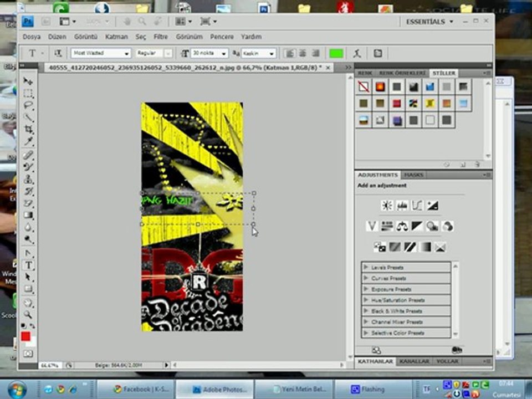This screenshot has height=399, width=532.
Task: Click the Brightness/Contrast adjustment icon
Action: pos(387,206)
